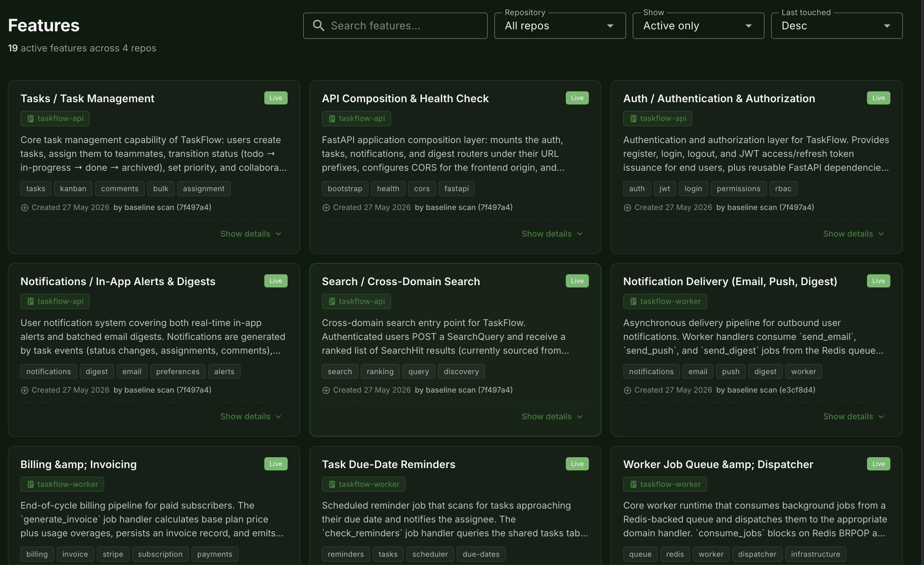Viewport: 924px width, 565px height.
Task: Expand Show details on Notifications / In-App Alerts card
Action: pos(251,416)
